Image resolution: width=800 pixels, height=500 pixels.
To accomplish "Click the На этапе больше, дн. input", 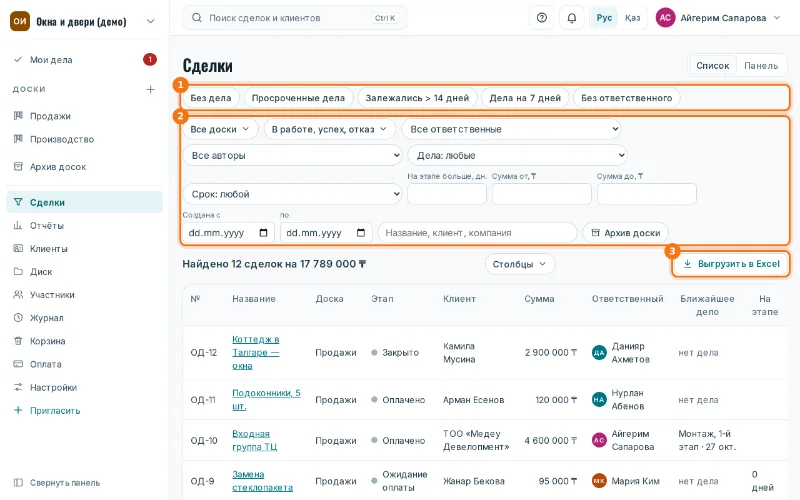I will point(447,194).
